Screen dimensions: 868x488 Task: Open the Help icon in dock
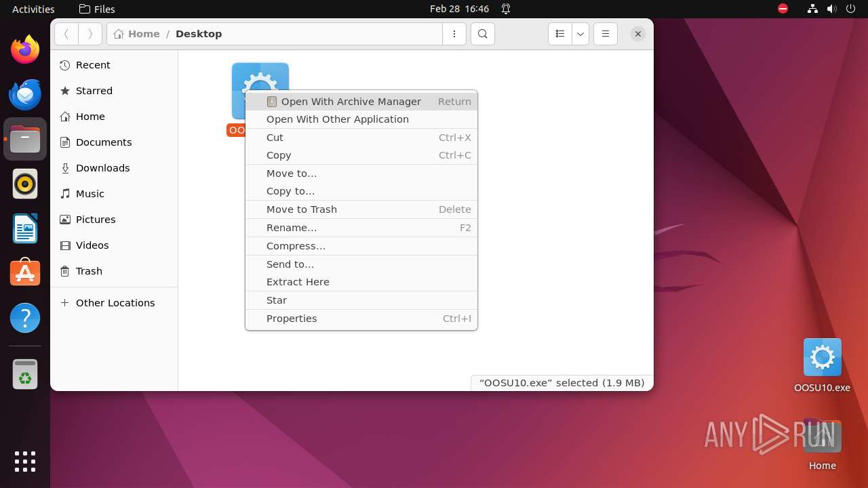[25, 318]
